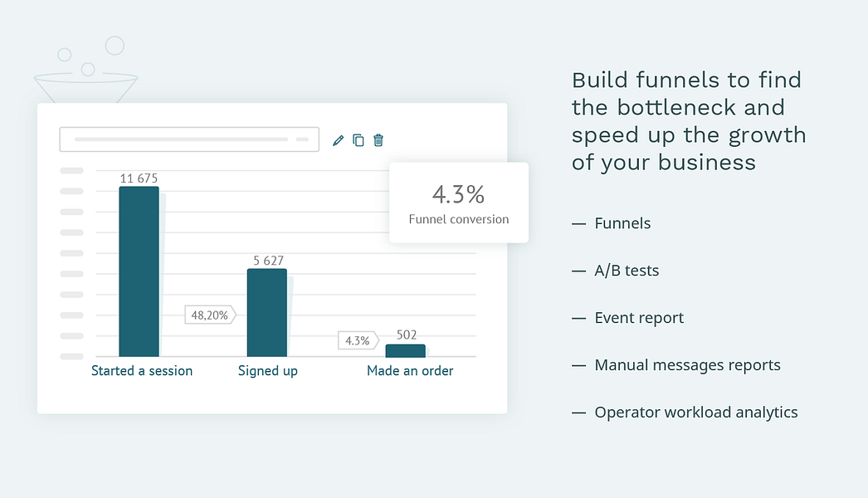Click the funnel illustration with bubbles
The image size is (868, 498).
click(x=85, y=70)
